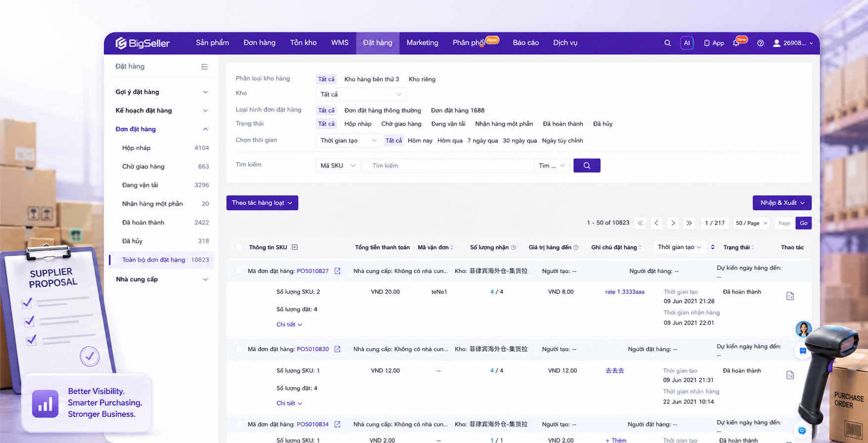
Task: Open the help question mark icon
Action: [760, 43]
